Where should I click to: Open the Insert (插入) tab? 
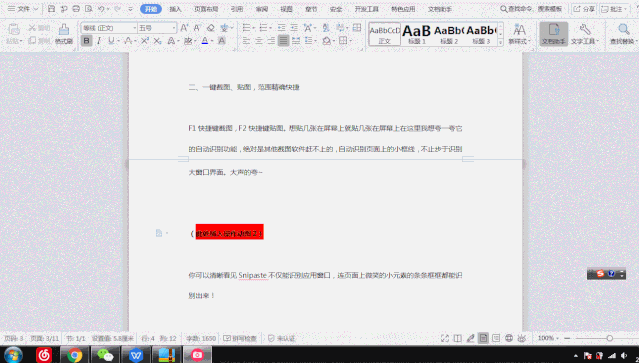coord(175,9)
